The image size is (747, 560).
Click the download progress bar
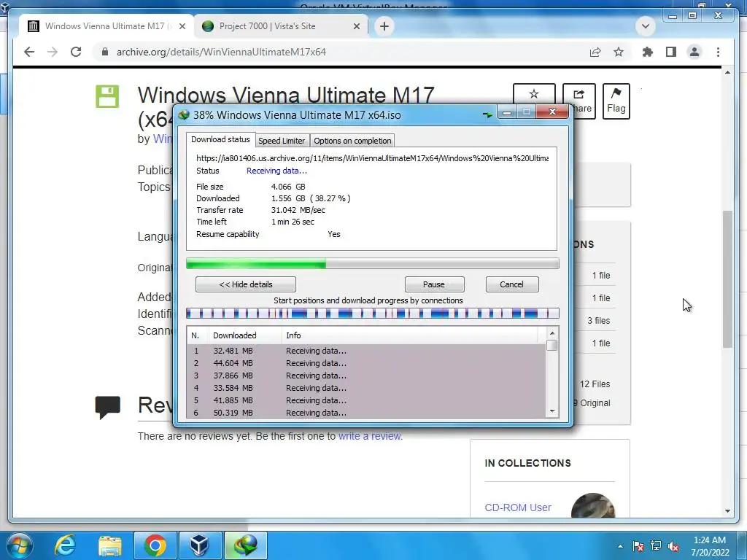click(373, 263)
